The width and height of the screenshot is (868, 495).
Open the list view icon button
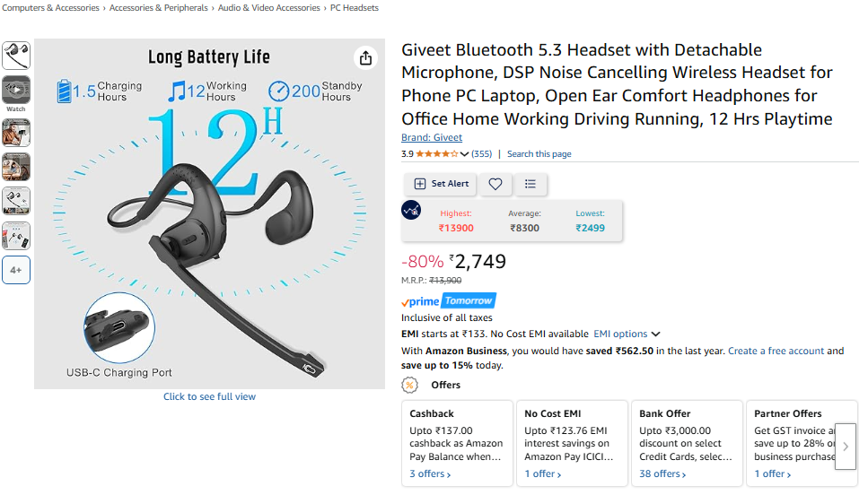pos(530,184)
